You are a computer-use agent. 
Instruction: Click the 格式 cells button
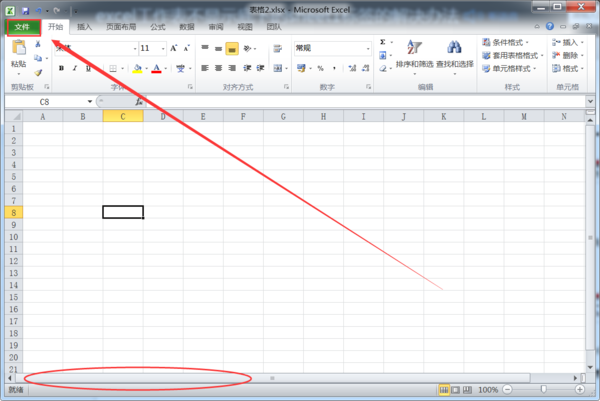pos(568,68)
